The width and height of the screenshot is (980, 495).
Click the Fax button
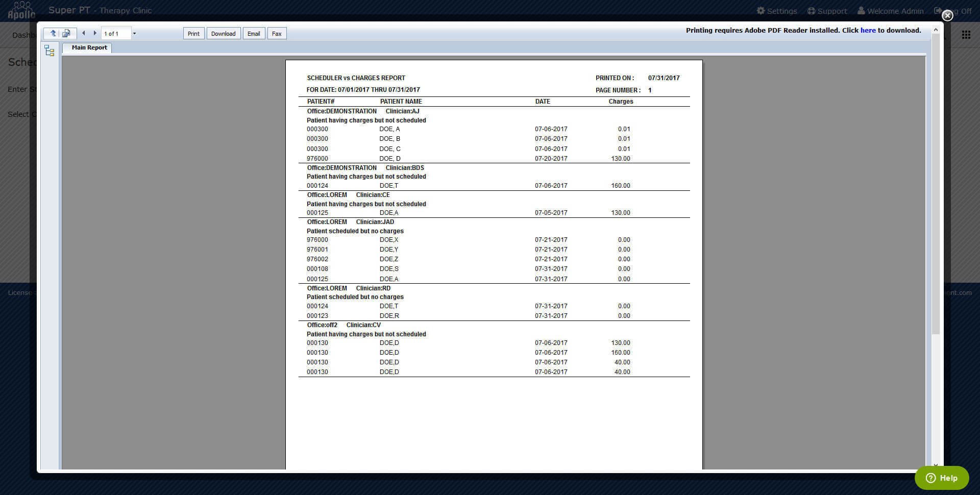tap(277, 34)
